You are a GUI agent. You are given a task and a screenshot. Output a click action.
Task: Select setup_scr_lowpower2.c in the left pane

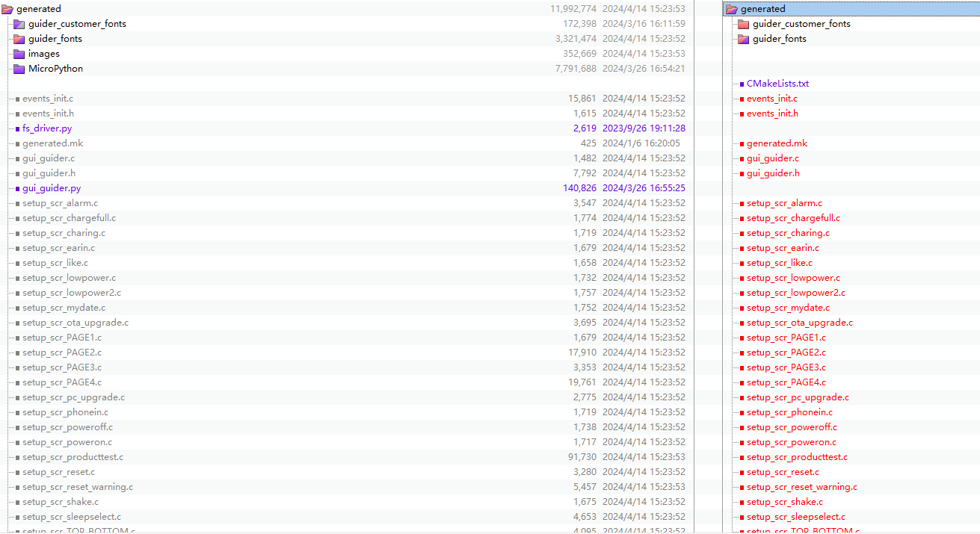click(x=72, y=293)
